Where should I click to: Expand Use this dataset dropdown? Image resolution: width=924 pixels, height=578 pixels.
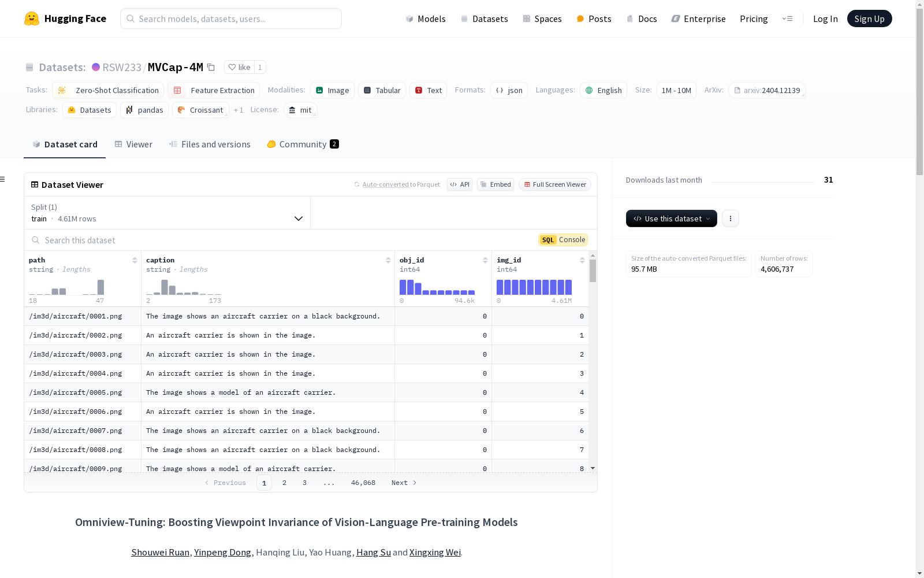tap(672, 218)
